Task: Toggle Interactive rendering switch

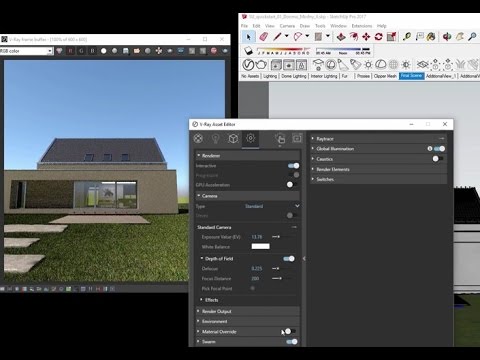Action: pos(293,166)
